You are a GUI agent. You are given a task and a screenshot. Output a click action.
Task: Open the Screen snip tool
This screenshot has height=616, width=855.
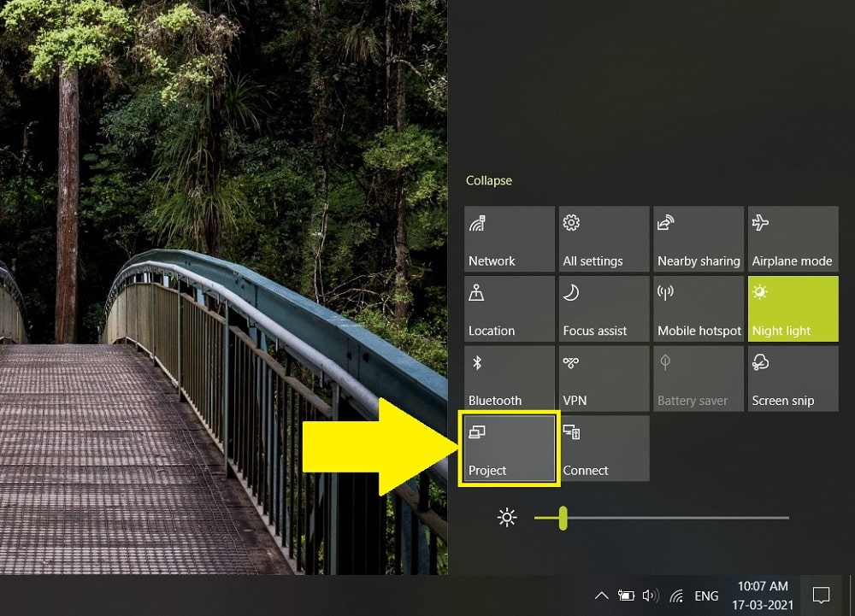click(x=793, y=378)
